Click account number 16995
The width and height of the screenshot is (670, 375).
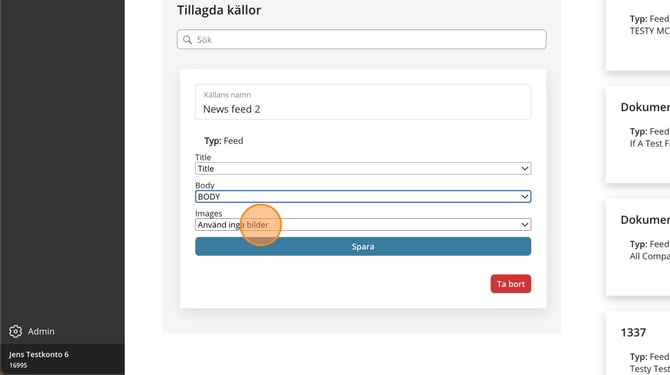(18, 366)
